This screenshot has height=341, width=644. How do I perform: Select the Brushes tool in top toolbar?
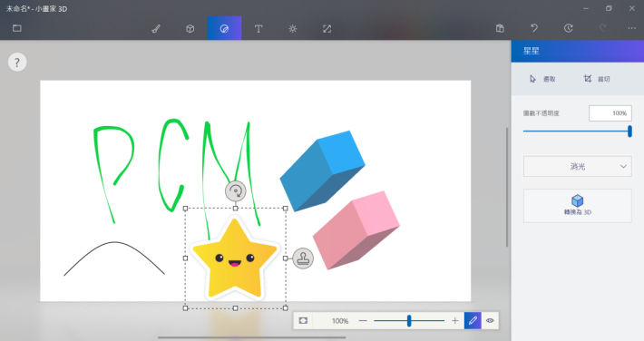point(156,28)
